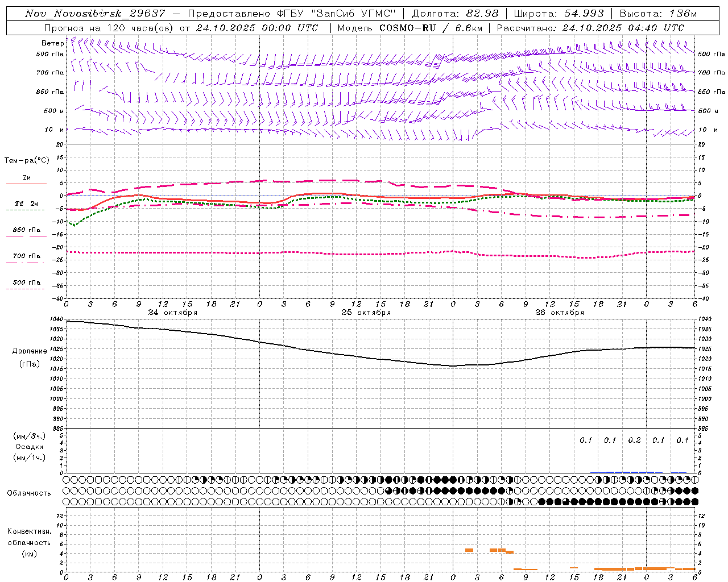Click the (гПа) unit under Давление
The image size is (728, 582).
point(30,364)
